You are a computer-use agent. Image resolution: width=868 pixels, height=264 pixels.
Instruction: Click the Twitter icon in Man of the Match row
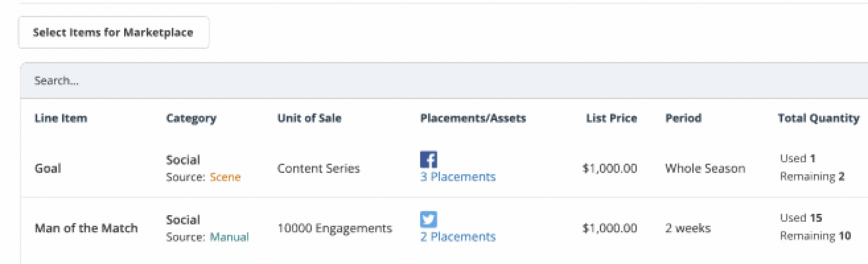click(x=428, y=219)
